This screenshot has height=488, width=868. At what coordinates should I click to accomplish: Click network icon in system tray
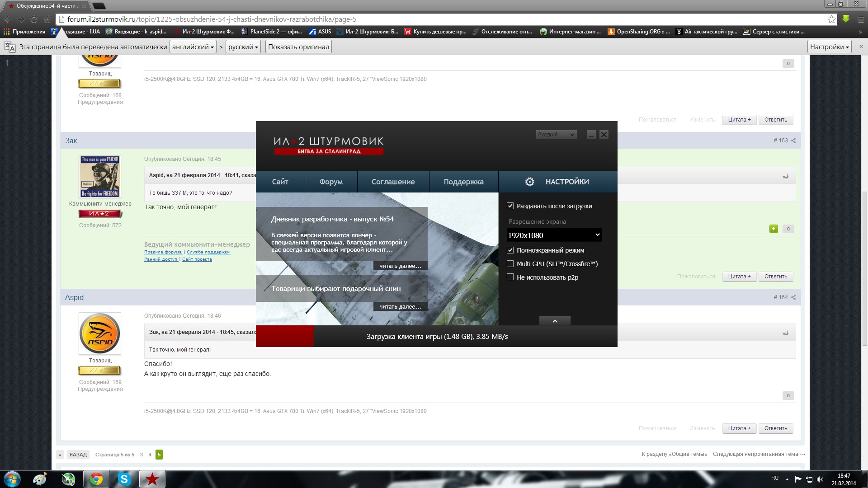pos(809,479)
